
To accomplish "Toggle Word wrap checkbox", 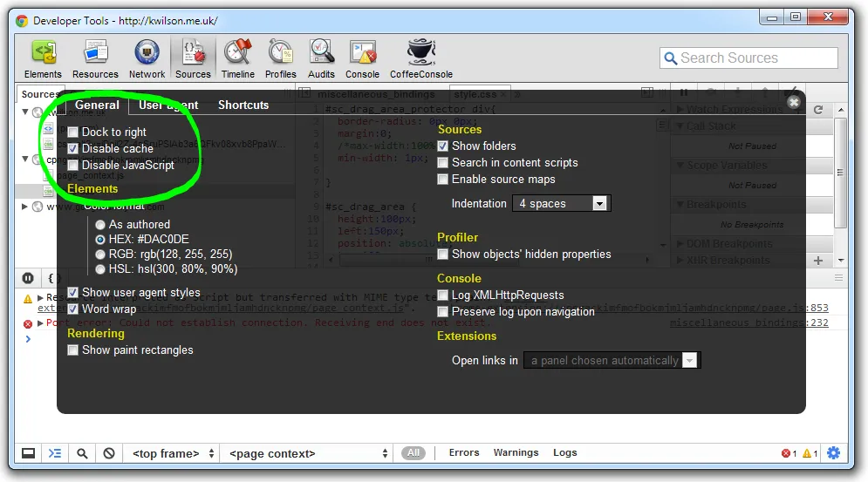I will pos(72,309).
